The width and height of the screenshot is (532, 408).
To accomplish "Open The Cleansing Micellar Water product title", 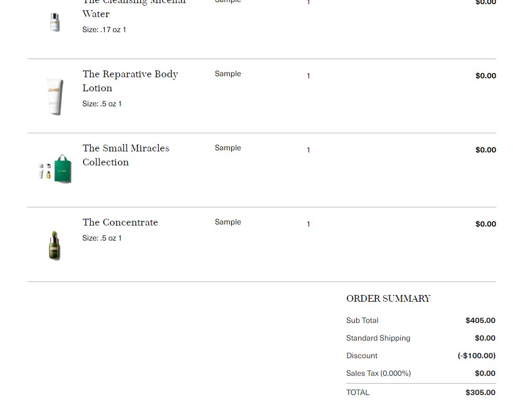I will pos(134,7).
